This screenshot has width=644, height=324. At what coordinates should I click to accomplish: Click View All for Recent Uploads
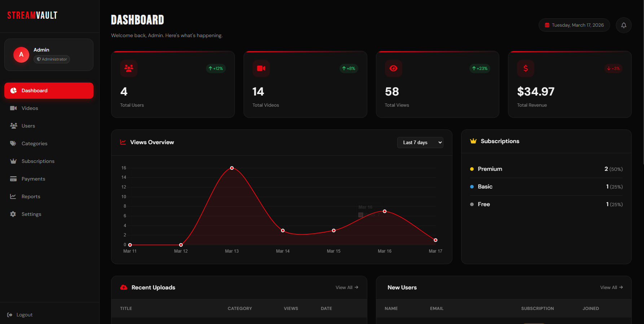347,288
